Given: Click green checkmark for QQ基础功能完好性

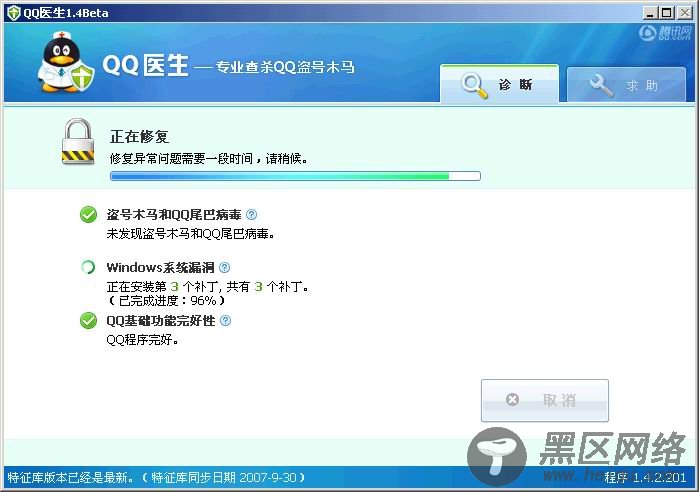Looking at the screenshot, I should tap(88, 320).
